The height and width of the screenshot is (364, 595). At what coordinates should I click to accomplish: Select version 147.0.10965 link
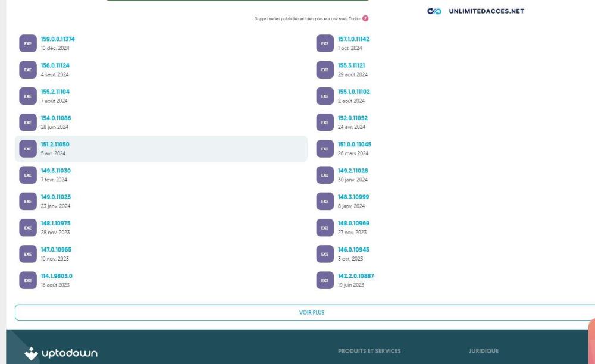[56, 249]
